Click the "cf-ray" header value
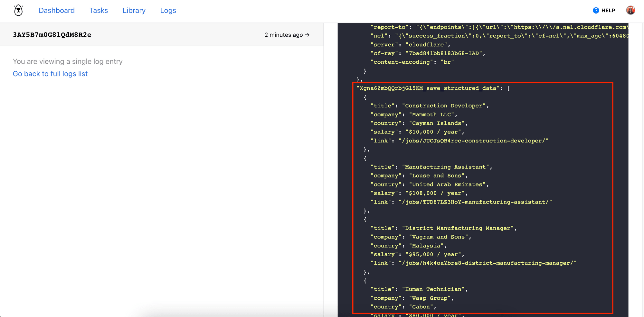This screenshot has width=644, height=317. click(x=445, y=53)
